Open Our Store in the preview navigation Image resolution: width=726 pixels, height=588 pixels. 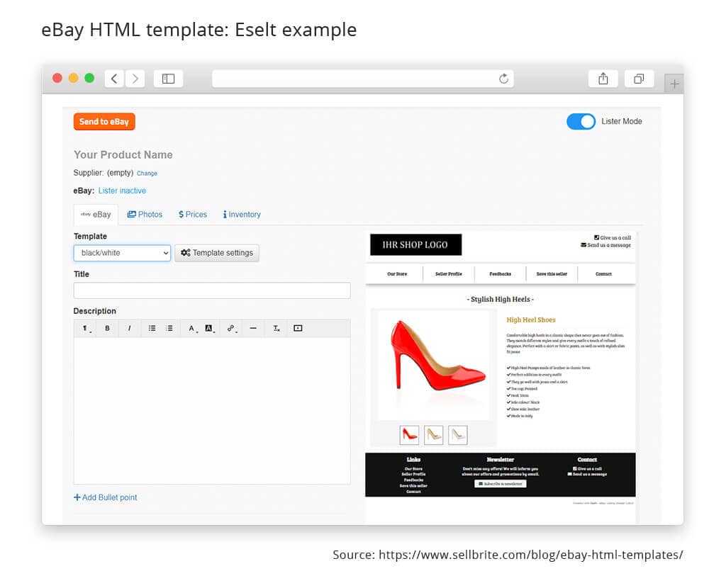coord(397,274)
